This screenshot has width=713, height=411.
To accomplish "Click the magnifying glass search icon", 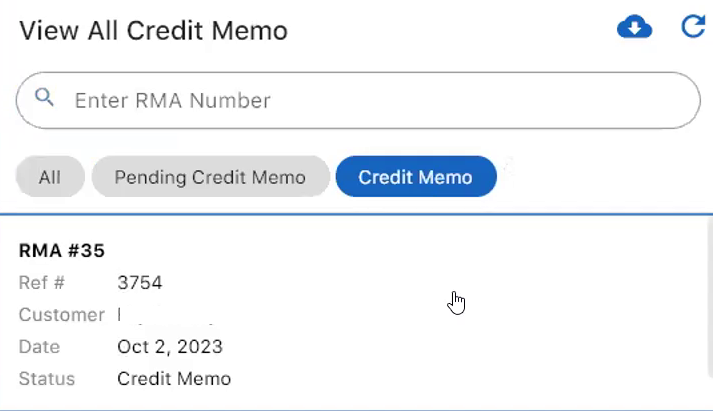I will point(44,98).
